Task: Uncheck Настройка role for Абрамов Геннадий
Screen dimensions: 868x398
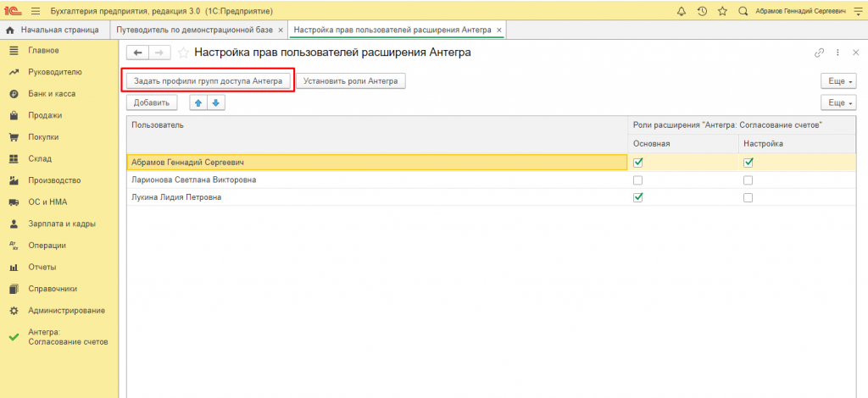Action: click(748, 163)
